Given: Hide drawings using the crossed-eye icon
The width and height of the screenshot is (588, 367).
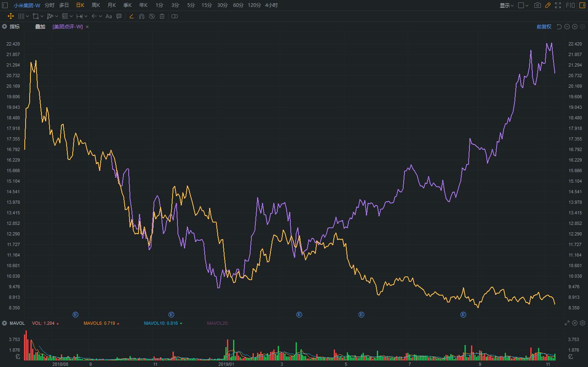Looking at the screenshot, I should [152, 16].
